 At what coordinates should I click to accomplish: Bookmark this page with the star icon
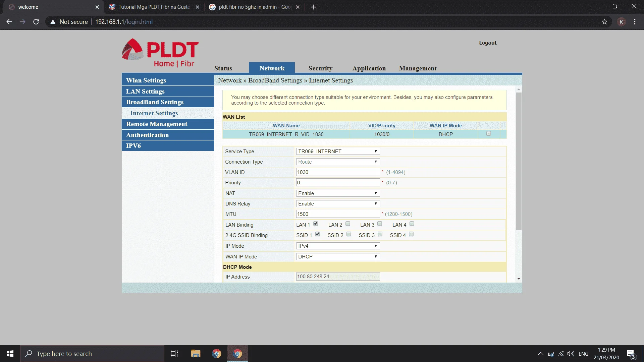point(604,22)
